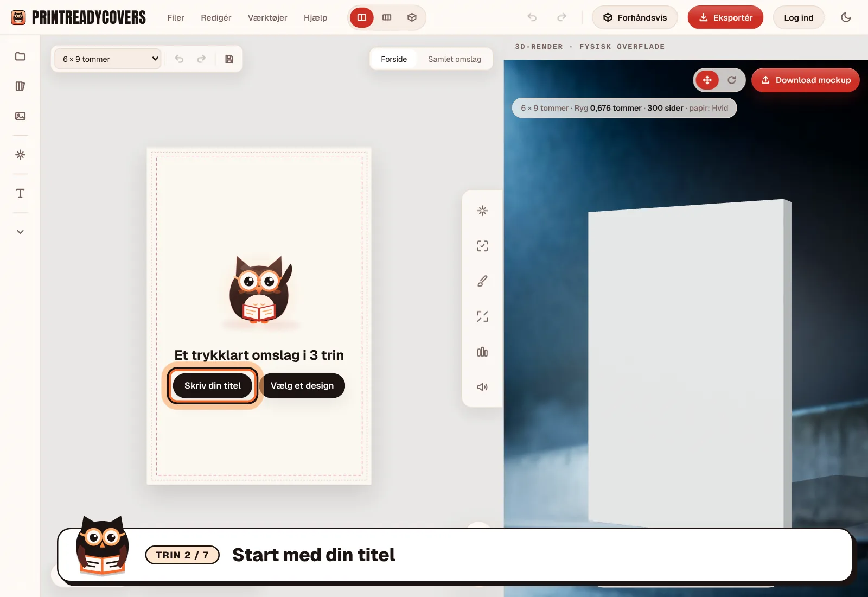
Task: Click the Forhåndsvis button
Action: [635, 17]
